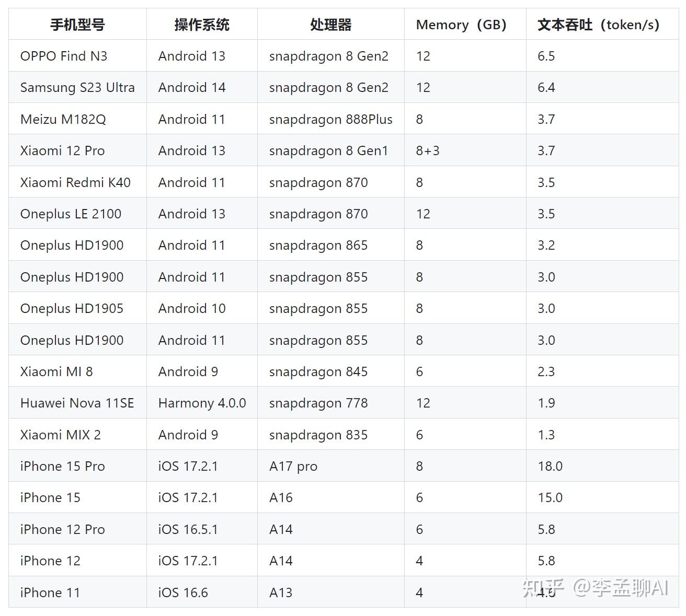The height and width of the screenshot is (616, 686).
Task: Click the 1.9 token/s value
Action: (x=546, y=403)
